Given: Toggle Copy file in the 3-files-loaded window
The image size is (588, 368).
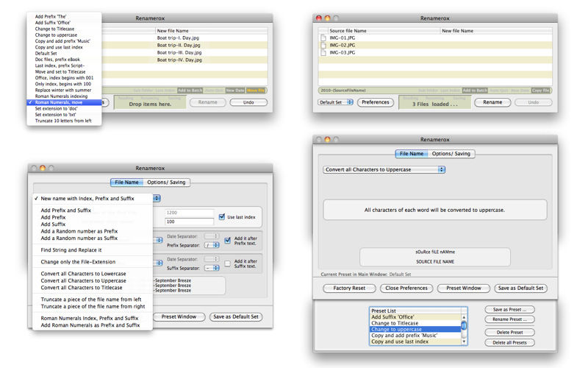Looking at the screenshot, I should (540, 91).
